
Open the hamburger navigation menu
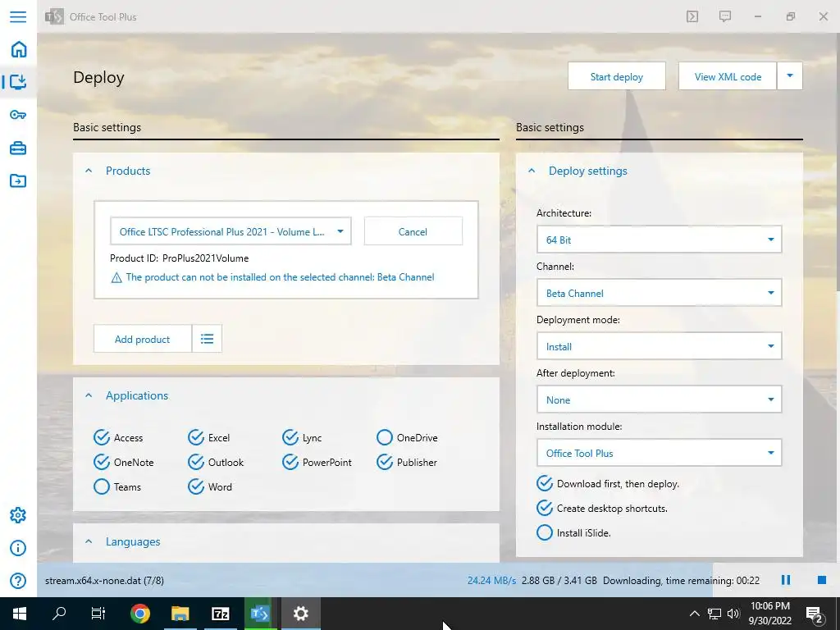pyautogui.click(x=18, y=16)
